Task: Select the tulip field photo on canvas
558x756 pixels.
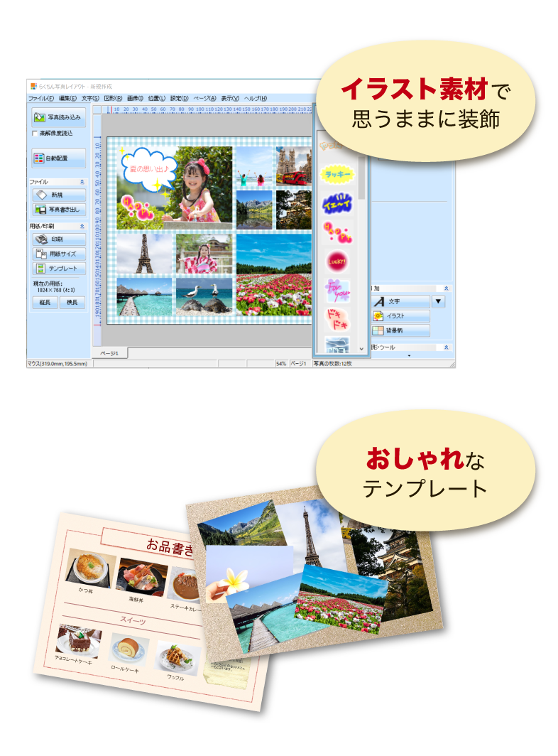Action: click(x=274, y=275)
